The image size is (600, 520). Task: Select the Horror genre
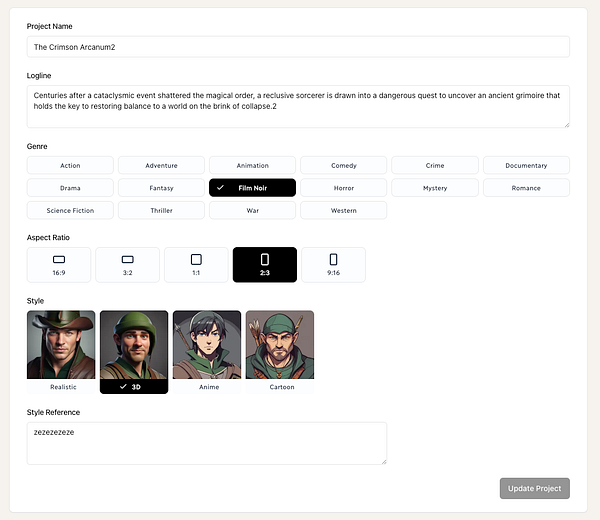point(344,188)
